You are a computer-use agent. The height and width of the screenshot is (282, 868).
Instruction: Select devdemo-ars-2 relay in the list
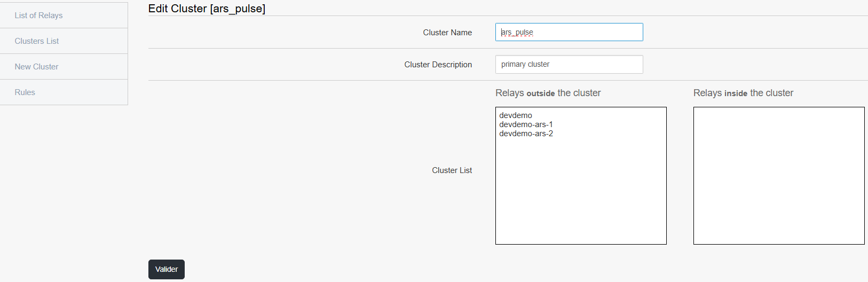[x=526, y=134]
